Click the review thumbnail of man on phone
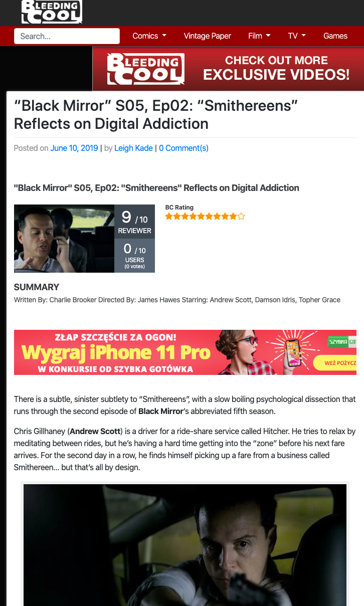364x606 pixels. [64, 239]
